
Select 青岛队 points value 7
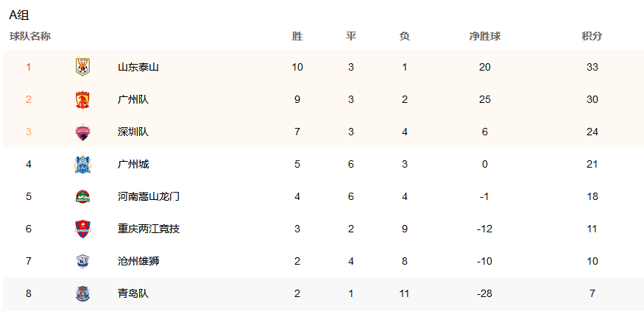tap(592, 294)
